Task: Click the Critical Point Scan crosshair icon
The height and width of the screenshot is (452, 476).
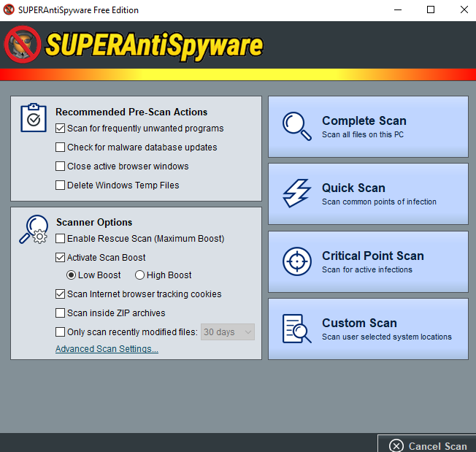Action: click(297, 261)
